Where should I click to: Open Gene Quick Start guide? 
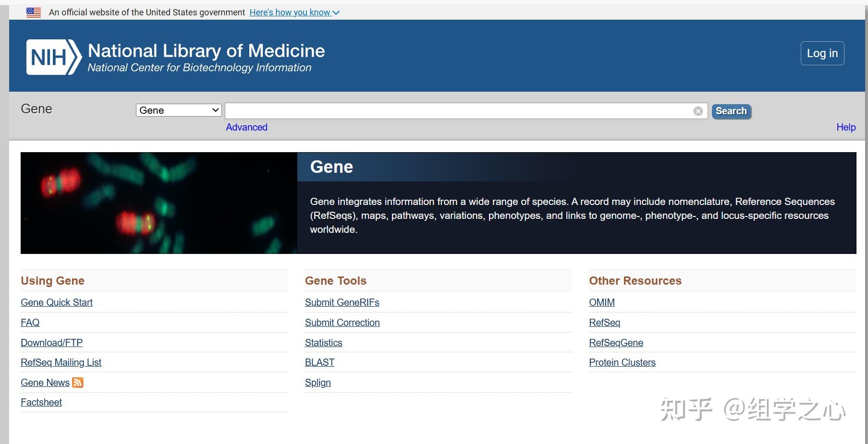[x=57, y=302]
